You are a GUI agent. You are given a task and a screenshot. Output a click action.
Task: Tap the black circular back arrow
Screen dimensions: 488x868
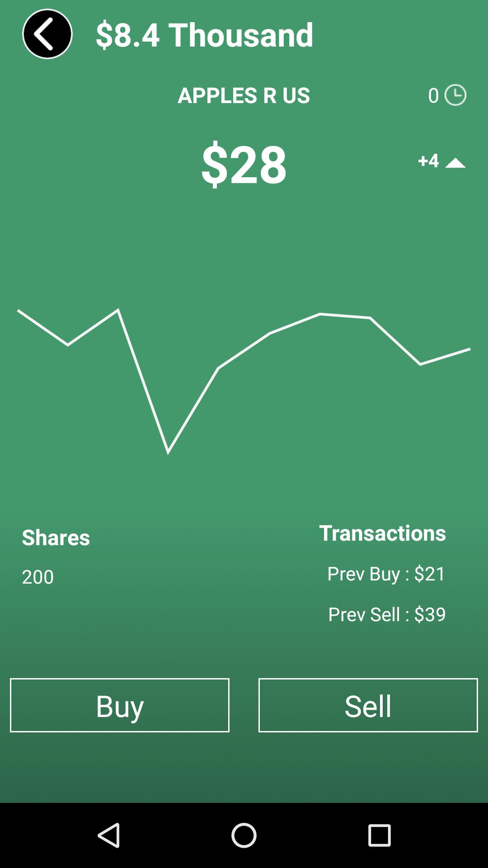[x=47, y=34]
